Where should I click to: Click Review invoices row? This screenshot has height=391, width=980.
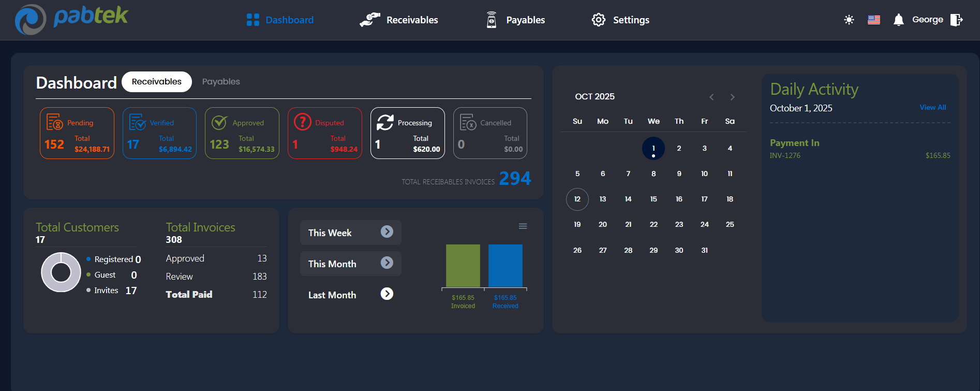point(216,277)
